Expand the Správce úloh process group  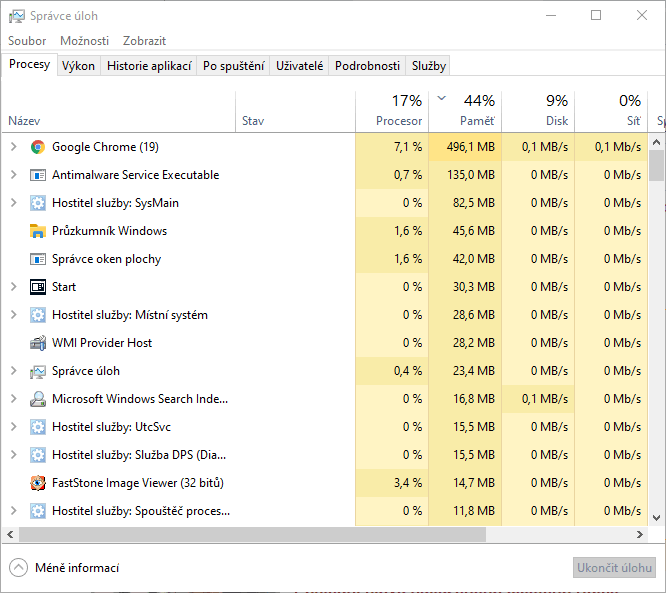click(13, 371)
